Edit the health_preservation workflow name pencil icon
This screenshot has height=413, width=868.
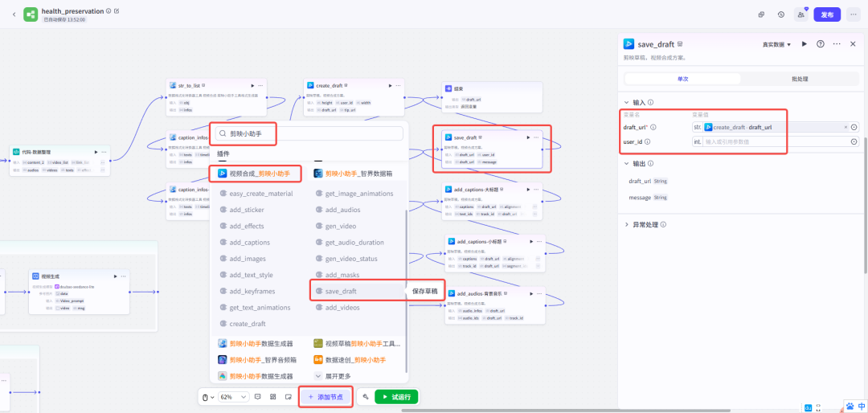click(x=117, y=11)
